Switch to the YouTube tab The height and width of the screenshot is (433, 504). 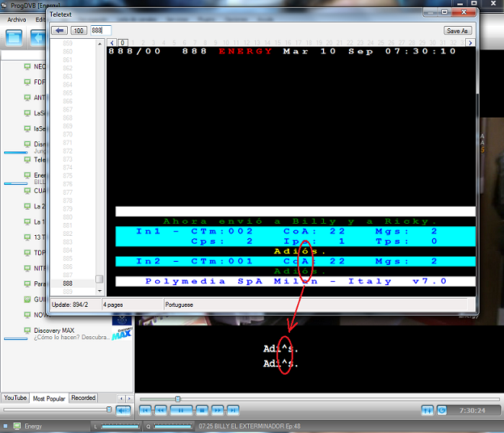click(x=15, y=398)
